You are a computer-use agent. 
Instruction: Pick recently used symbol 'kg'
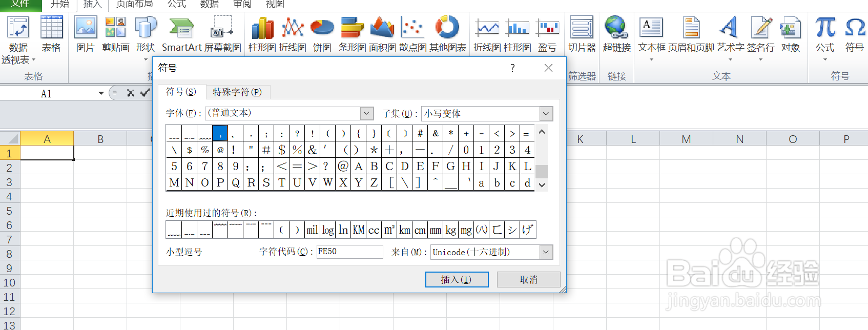(451, 230)
